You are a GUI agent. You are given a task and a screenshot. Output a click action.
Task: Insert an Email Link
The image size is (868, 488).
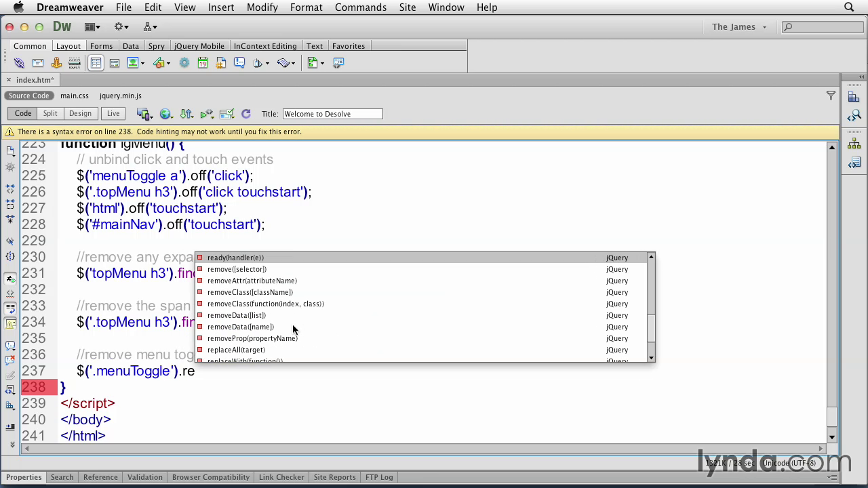[x=38, y=62]
